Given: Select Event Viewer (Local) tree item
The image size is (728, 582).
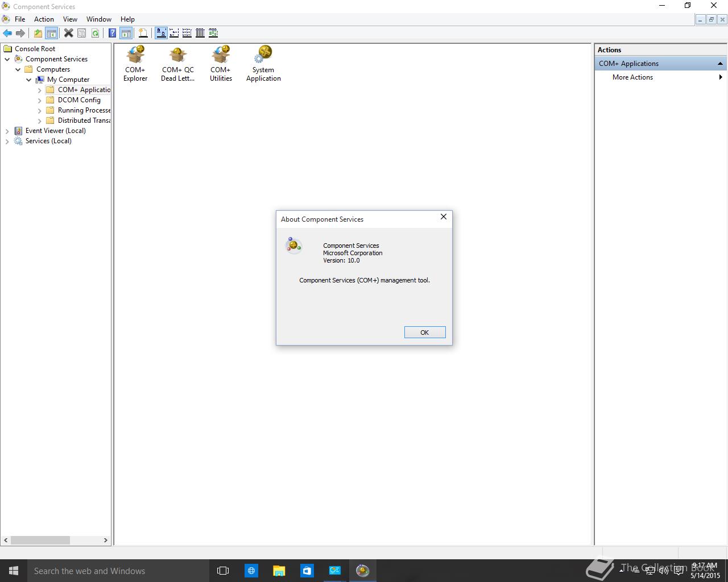Looking at the screenshot, I should pyautogui.click(x=56, y=131).
